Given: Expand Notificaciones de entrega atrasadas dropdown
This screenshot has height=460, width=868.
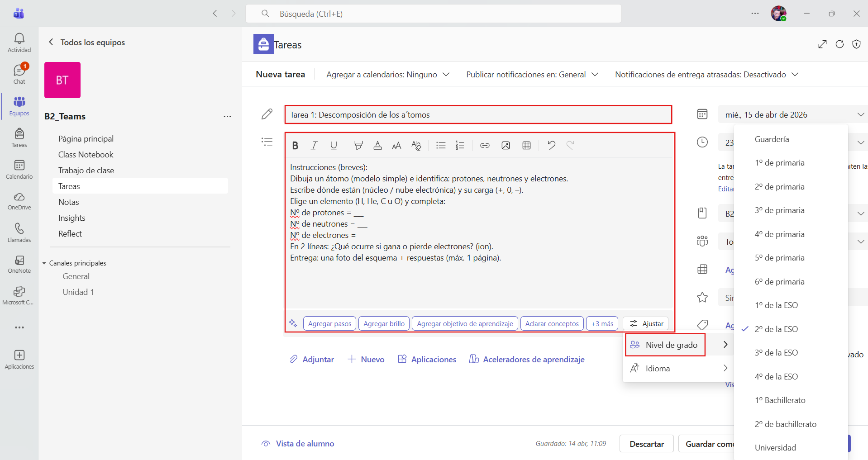Looking at the screenshot, I should pos(706,75).
